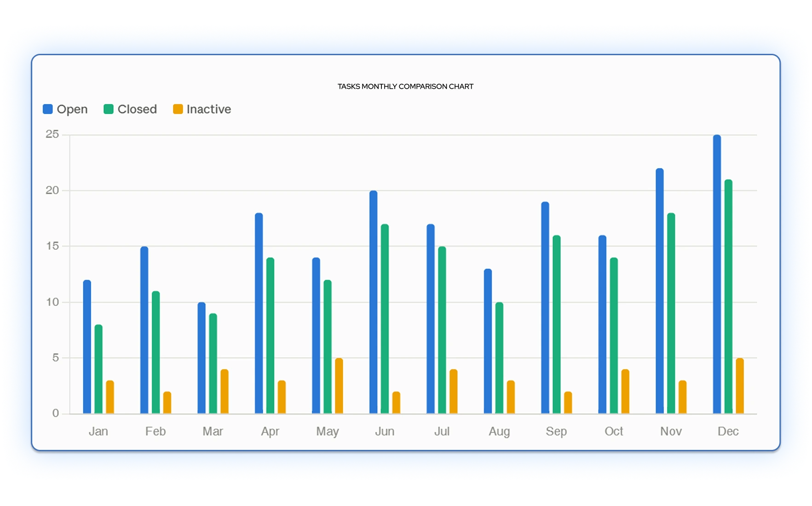Toggle the Open series legend label

click(x=72, y=109)
